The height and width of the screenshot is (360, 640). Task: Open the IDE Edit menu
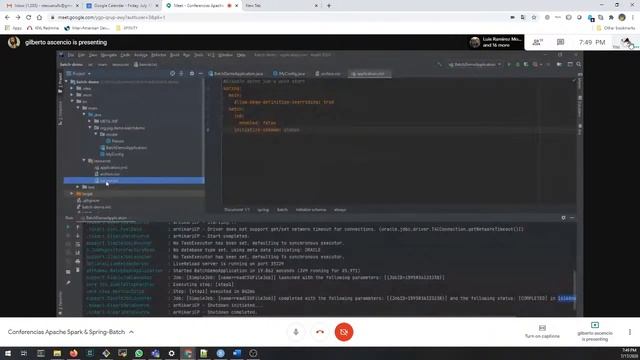81,55
